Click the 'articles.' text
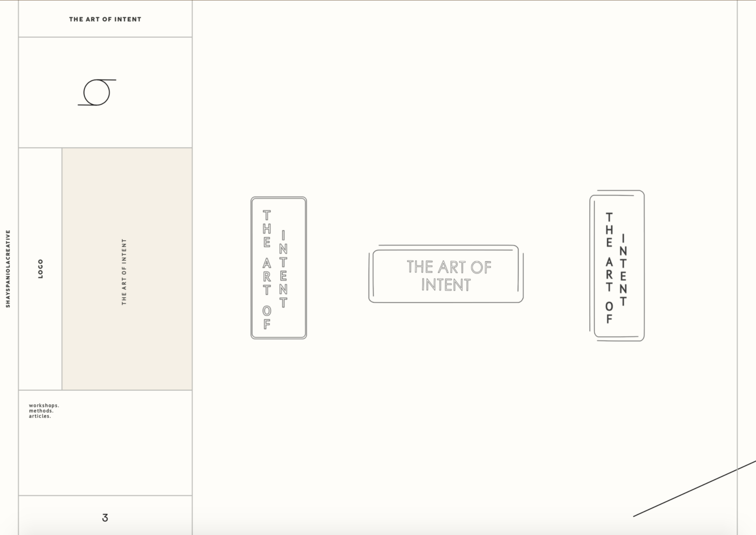756x535 pixels. coord(40,416)
